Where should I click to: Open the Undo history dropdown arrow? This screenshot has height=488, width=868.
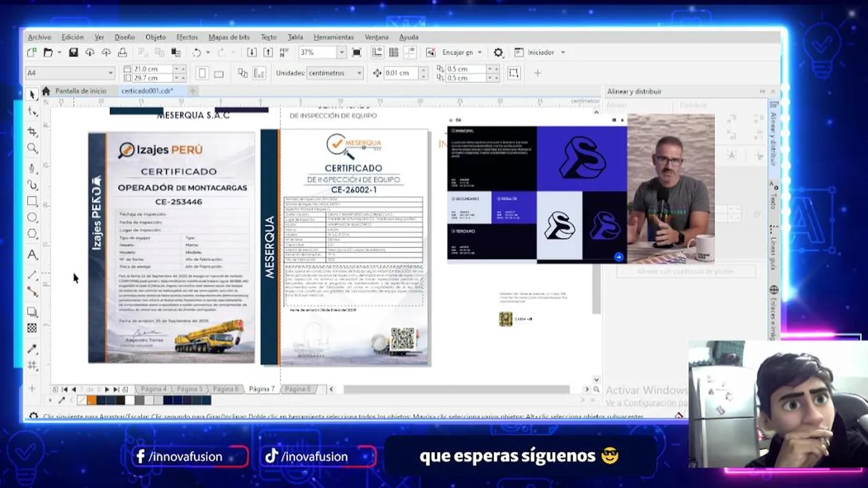[208, 52]
